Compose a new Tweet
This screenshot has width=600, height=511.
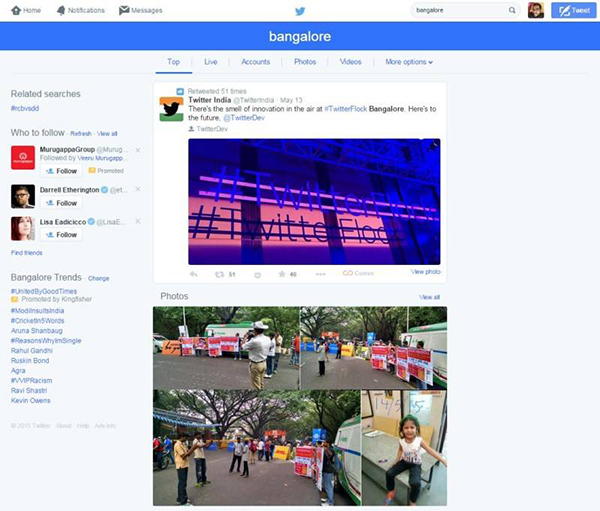[574, 10]
